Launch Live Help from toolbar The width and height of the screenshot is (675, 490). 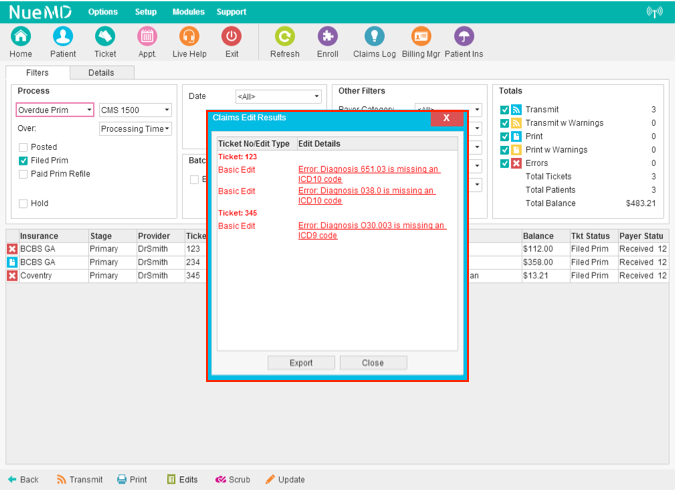pyautogui.click(x=189, y=37)
